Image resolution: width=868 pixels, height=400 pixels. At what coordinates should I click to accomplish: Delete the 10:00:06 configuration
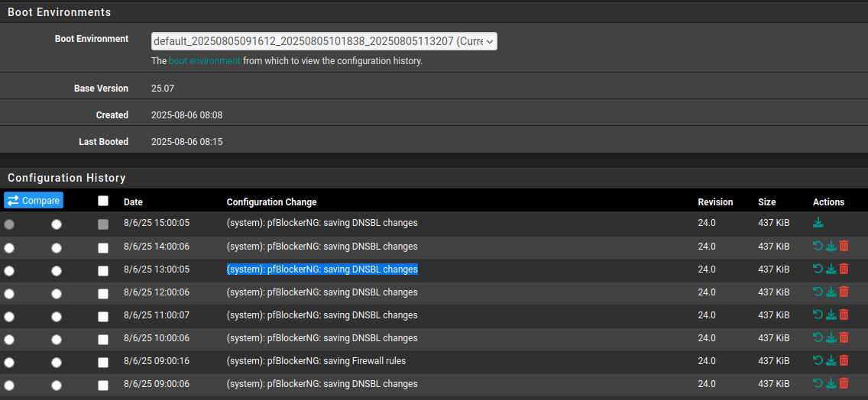[x=844, y=337]
